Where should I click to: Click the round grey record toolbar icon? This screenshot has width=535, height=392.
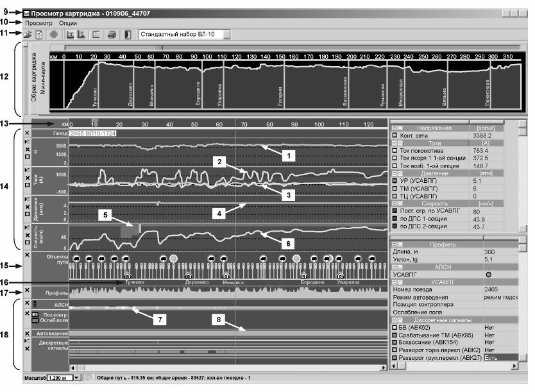click(54, 35)
